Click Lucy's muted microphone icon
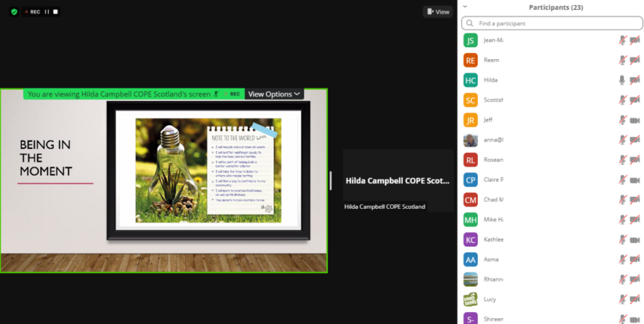644x324 pixels. (x=623, y=299)
